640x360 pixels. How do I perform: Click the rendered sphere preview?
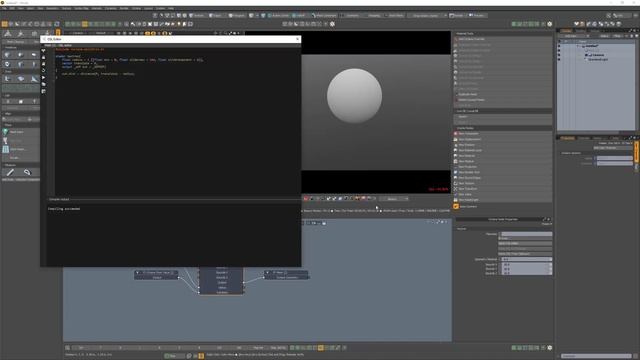point(354,96)
